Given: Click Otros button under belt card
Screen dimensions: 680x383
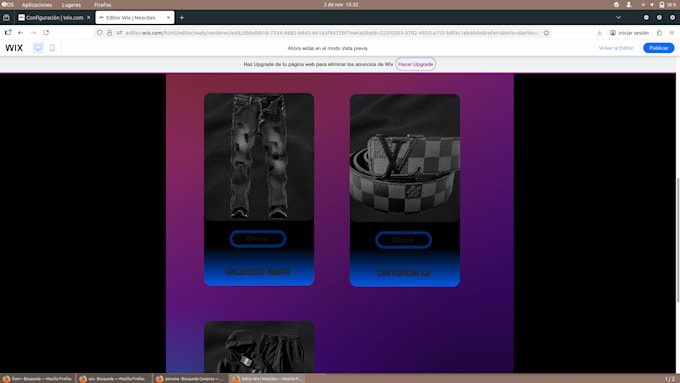Looking at the screenshot, I should pos(403,240).
